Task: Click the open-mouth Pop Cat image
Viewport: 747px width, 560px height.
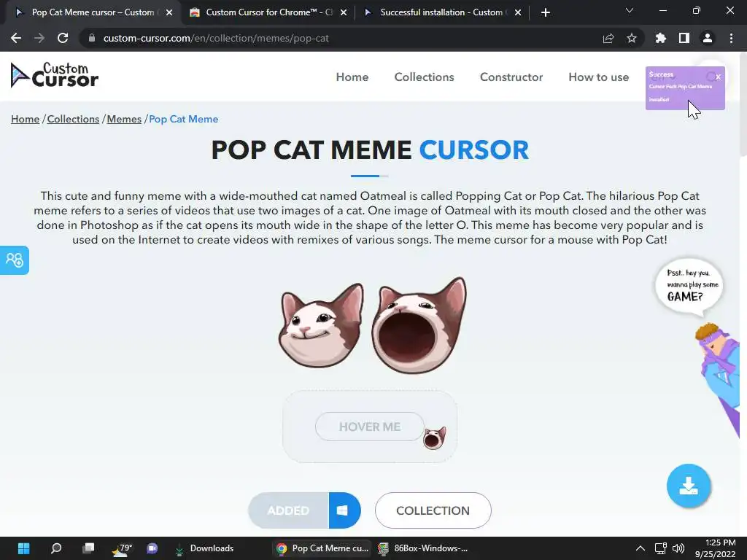Action: click(x=419, y=326)
